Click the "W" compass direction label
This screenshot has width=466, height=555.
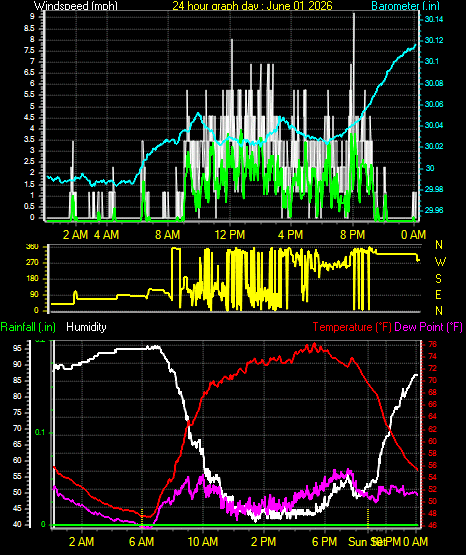tap(440, 262)
